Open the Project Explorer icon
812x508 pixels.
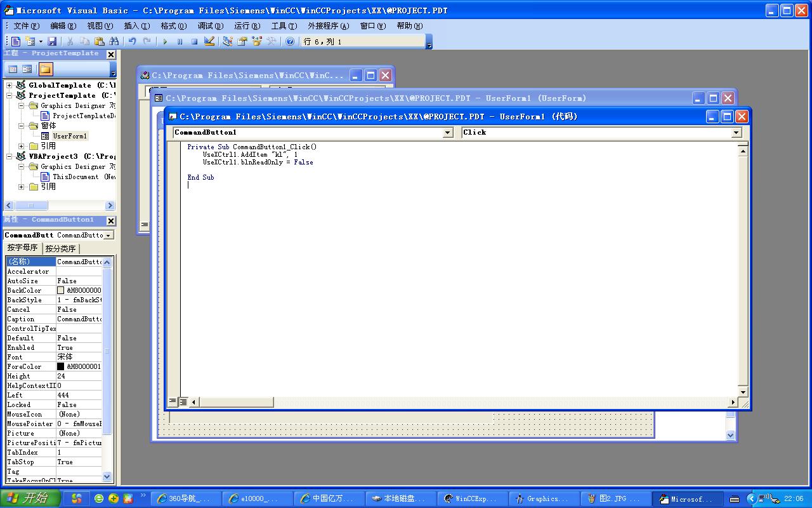coord(228,41)
